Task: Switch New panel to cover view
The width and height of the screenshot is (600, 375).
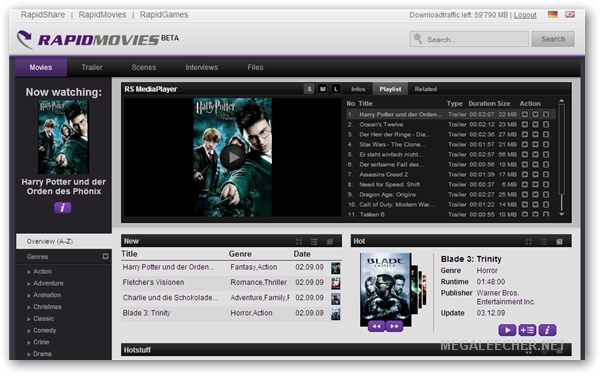Action: click(329, 242)
